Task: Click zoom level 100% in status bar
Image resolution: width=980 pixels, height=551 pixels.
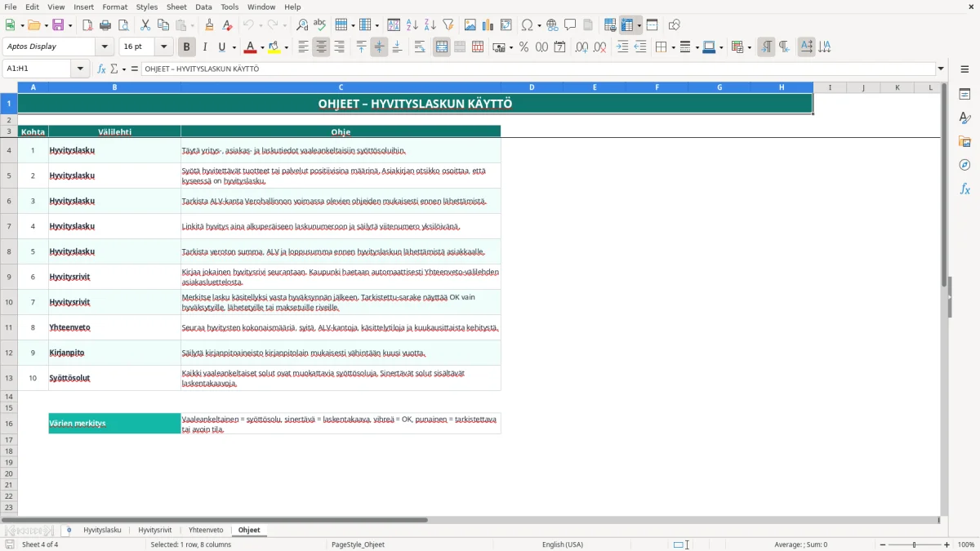Action: [x=966, y=544]
